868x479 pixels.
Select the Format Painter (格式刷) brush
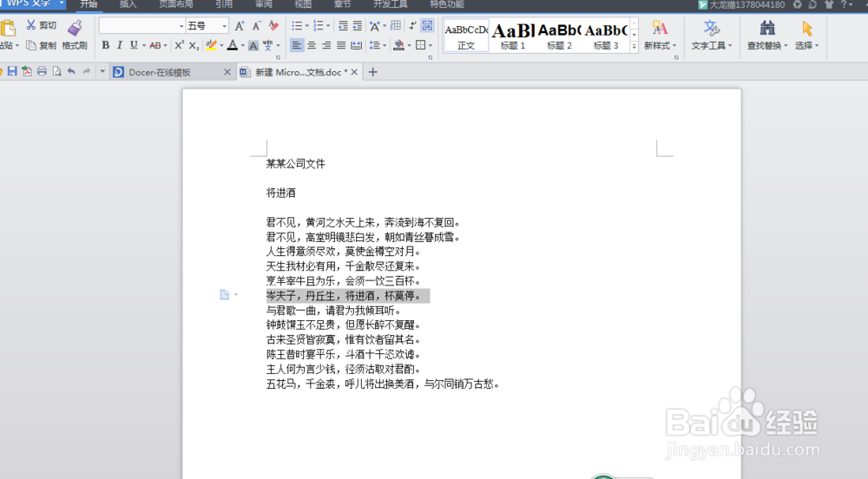pyautogui.click(x=75, y=36)
